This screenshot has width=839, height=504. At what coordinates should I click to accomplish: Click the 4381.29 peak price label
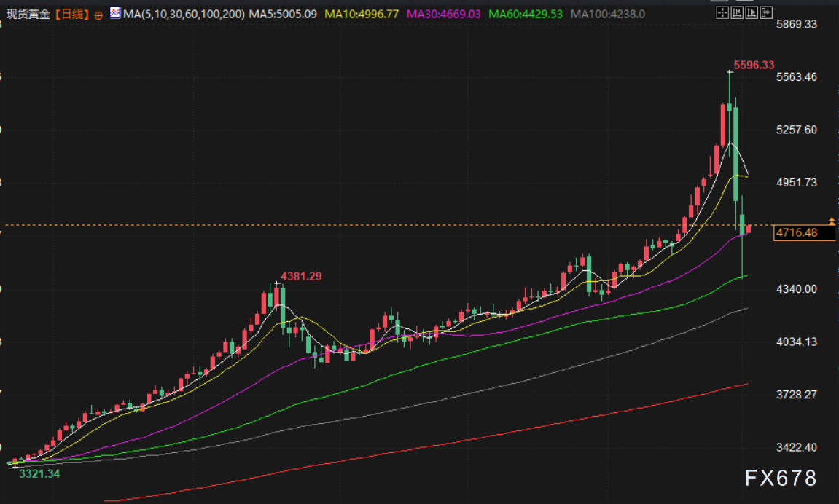301,276
